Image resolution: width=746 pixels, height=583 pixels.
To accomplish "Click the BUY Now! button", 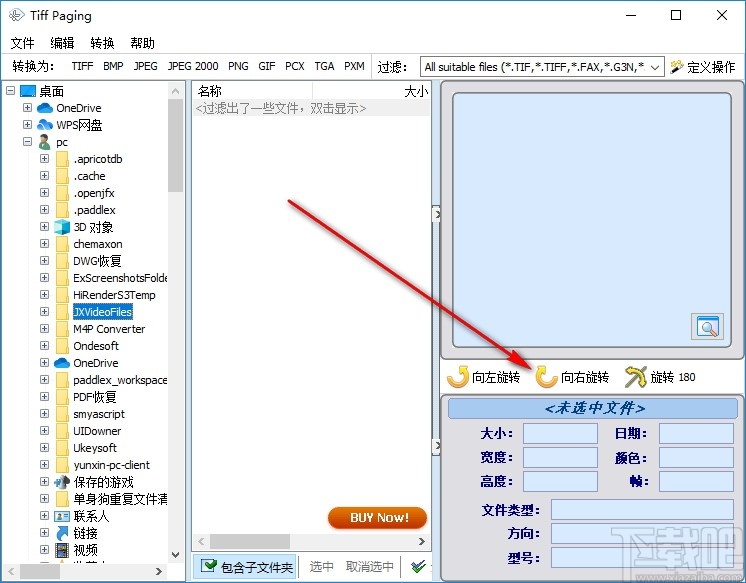I will (378, 517).
